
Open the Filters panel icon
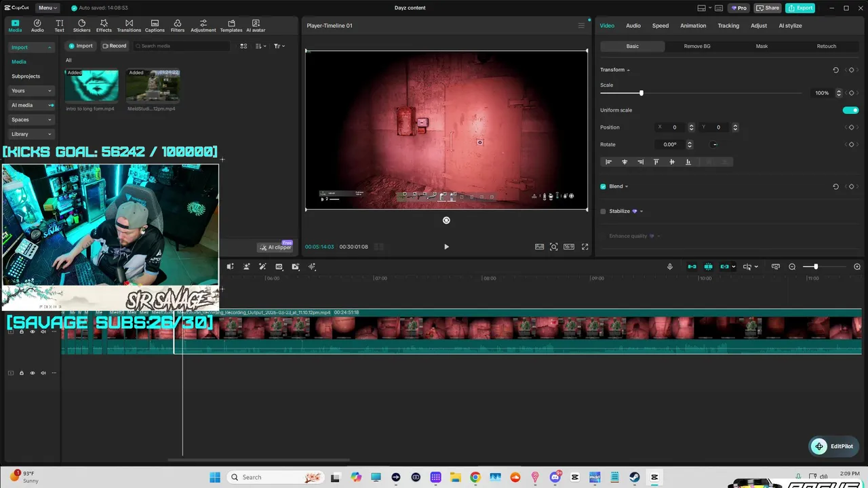click(x=178, y=26)
